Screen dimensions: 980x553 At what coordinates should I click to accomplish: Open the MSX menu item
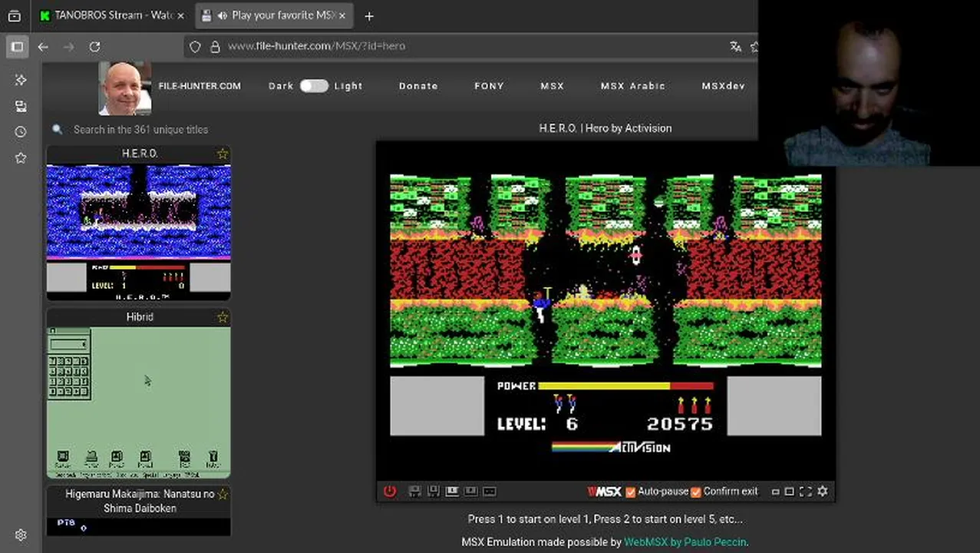(x=552, y=86)
